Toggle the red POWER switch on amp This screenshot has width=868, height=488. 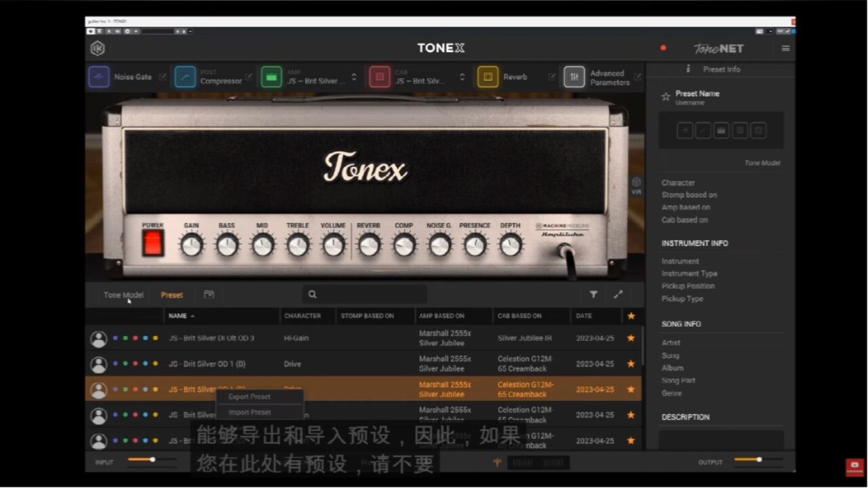[153, 243]
